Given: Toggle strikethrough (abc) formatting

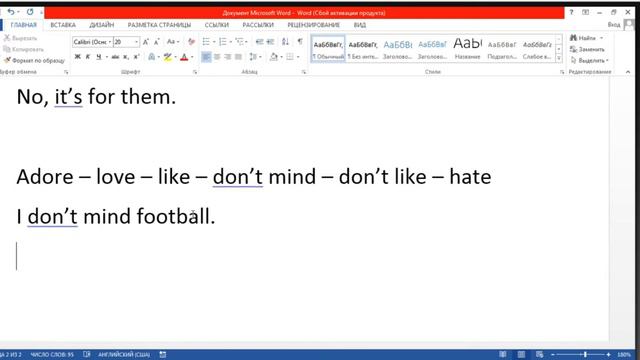Looking at the screenshot, I should pyautogui.click(x=116, y=57).
